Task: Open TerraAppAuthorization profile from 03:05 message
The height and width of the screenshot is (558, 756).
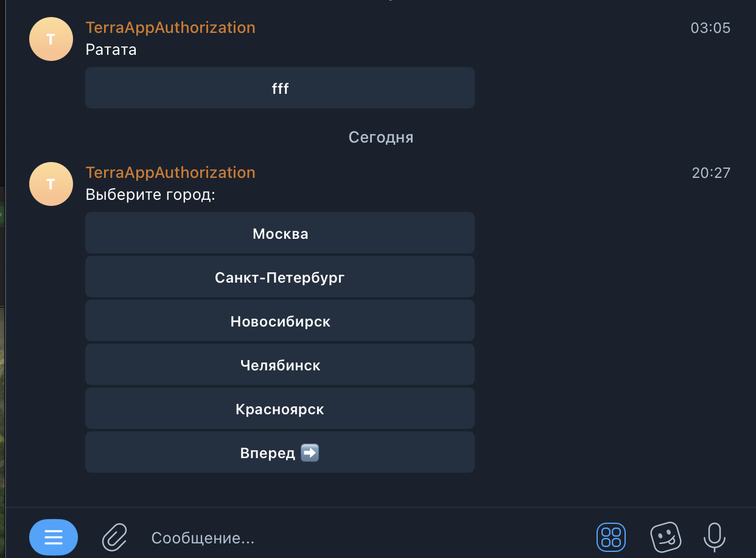Action: point(170,27)
